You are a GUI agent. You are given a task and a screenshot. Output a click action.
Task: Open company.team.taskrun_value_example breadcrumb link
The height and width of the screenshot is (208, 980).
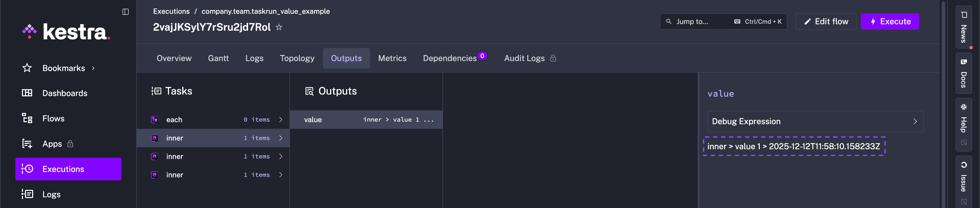coord(265,11)
